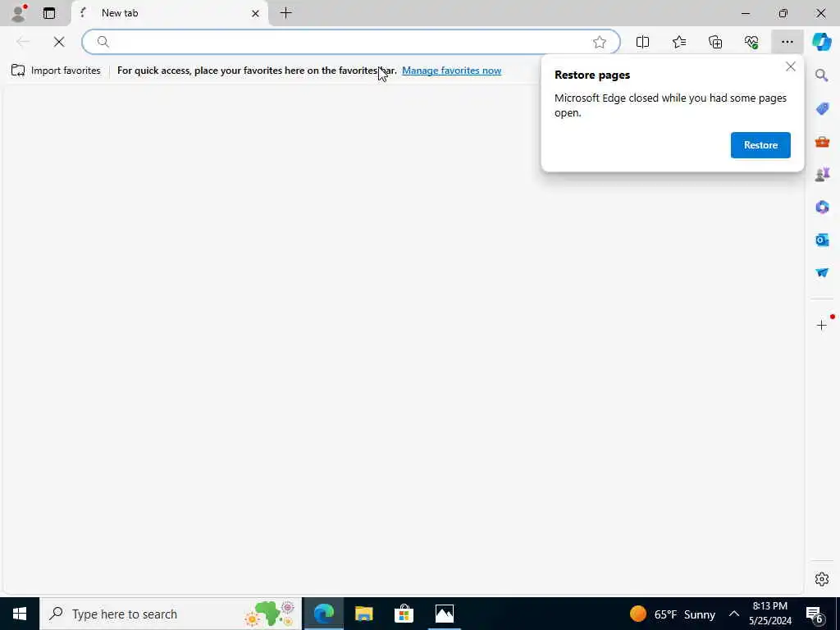This screenshot has height=630, width=840.
Task: Click the Restore button
Action: [x=760, y=145]
